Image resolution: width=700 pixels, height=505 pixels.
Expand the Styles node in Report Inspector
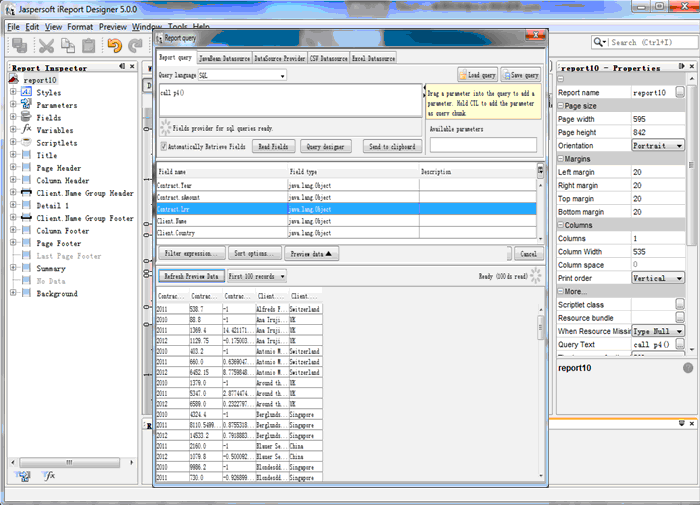click(13, 92)
